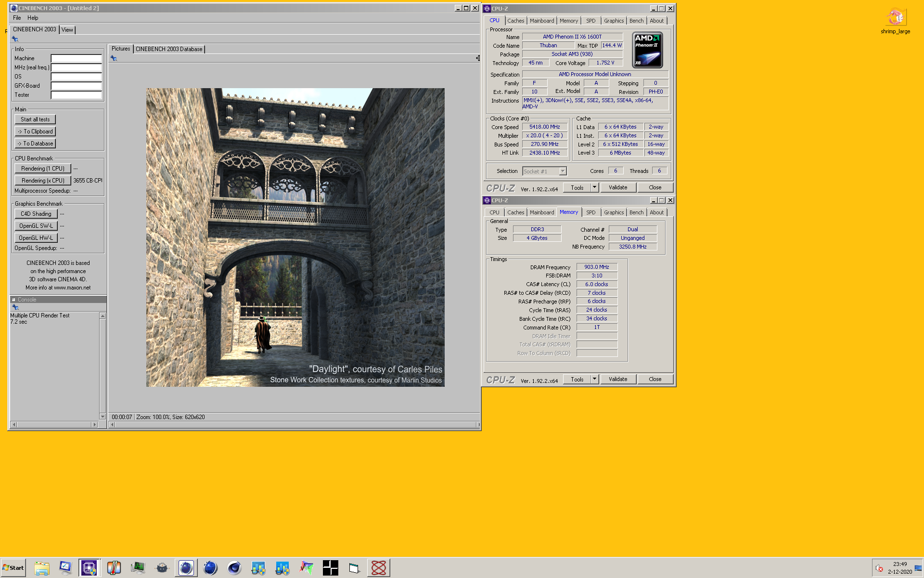This screenshot has height=578, width=924.
Task: Click the Console panel header
Action: click(x=58, y=300)
